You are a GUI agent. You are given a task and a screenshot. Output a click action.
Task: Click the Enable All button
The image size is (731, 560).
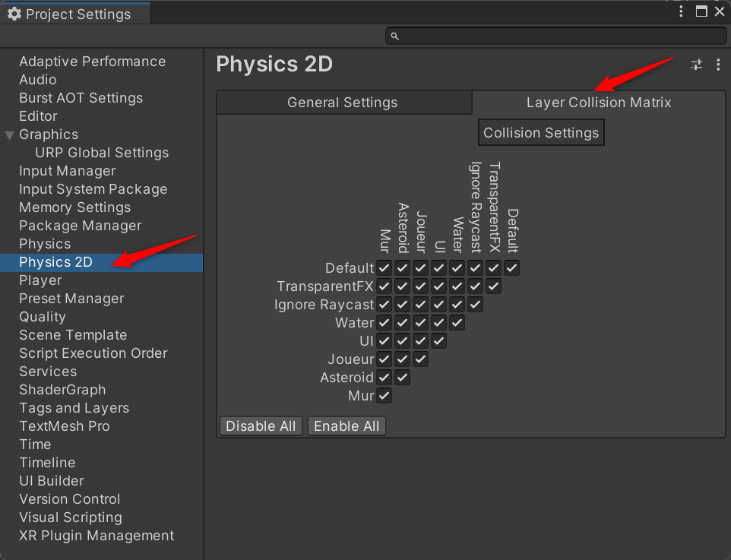coord(347,426)
